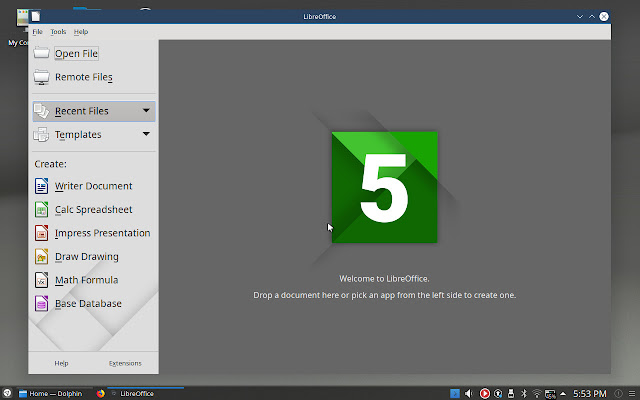The image size is (640, 400).
Task: Launch Firefox from the taskbar
Action: 100,393
